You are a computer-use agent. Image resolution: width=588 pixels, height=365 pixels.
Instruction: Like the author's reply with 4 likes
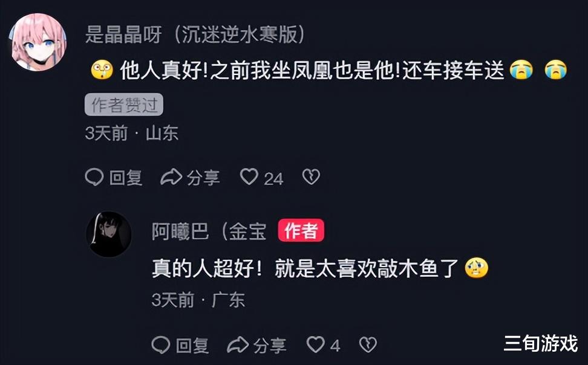coord(316,344)
